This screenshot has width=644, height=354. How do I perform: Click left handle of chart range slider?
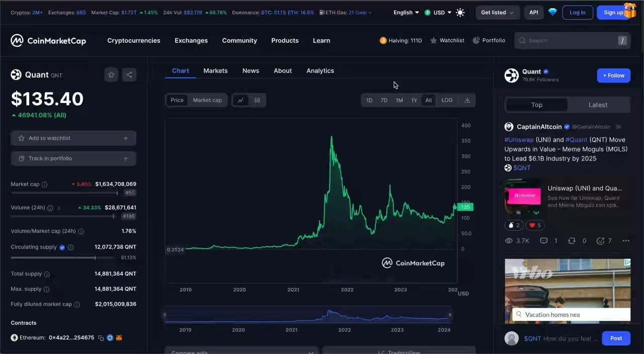point(165,315)
